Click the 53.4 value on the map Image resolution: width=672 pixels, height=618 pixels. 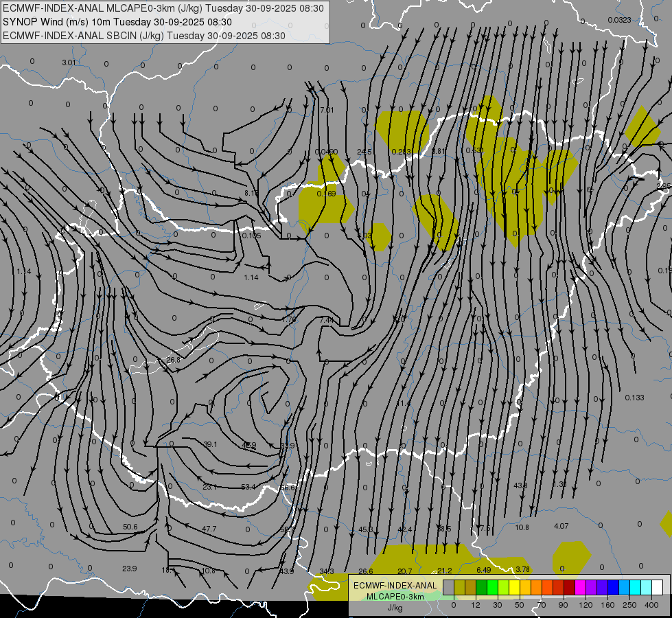click(248, 487)
